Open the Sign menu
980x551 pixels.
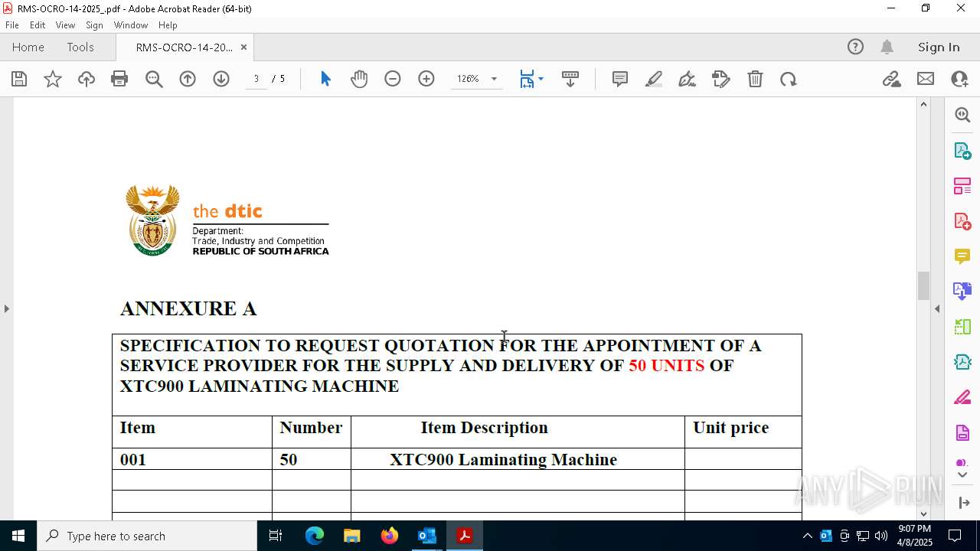(x=94, y=25)
